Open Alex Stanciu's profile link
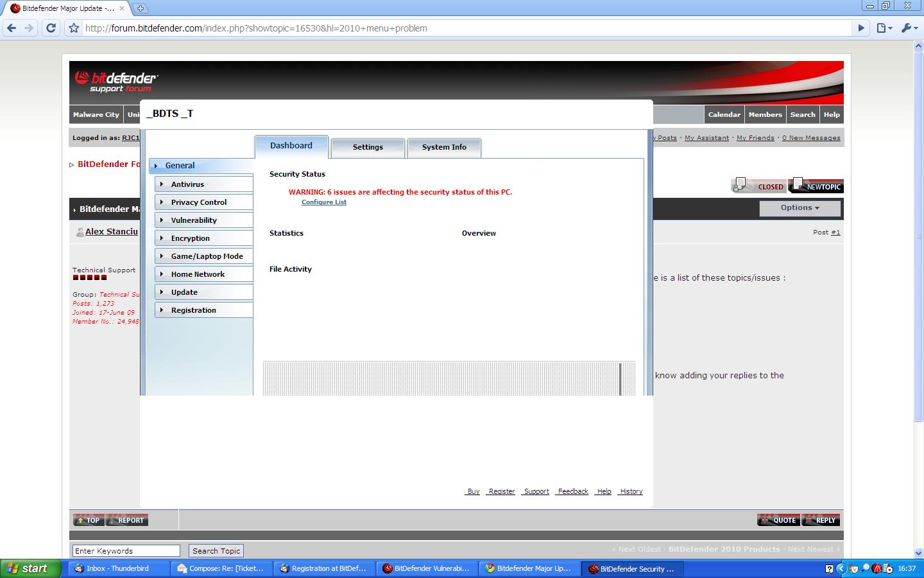This screenshot has height=578, width=924. [112, 232]
